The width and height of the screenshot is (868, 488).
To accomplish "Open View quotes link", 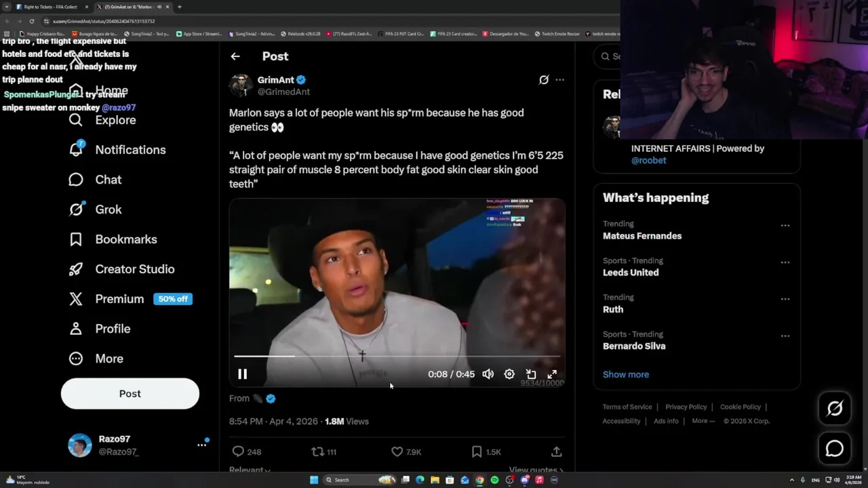I will pos(536,470).
